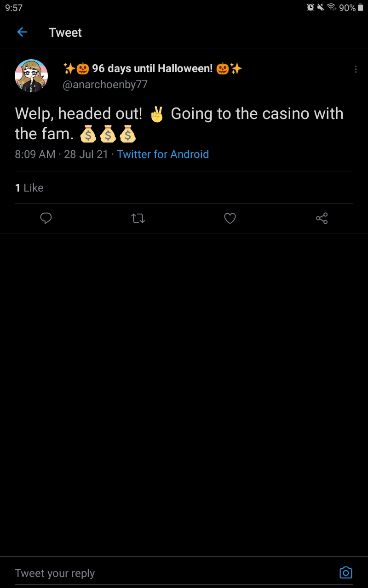Like the tweet with heart icon
This screenshot has height=588, width=368.
[x=230, y=219]
